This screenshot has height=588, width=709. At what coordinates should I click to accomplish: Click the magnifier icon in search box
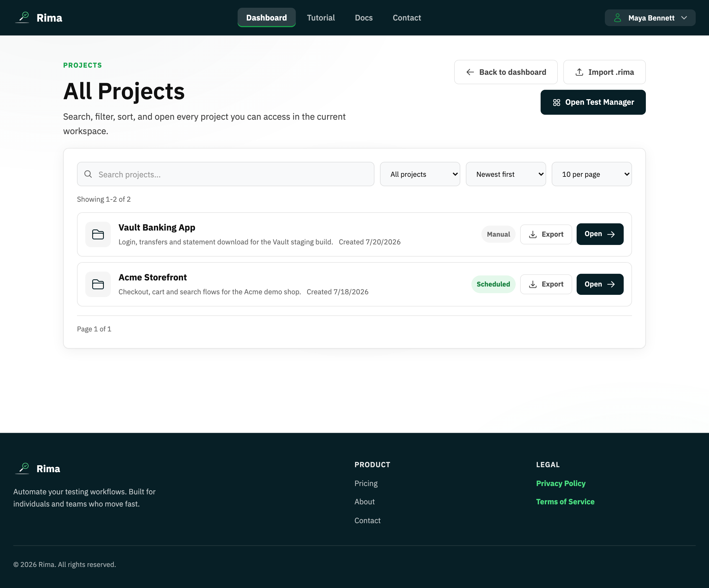click(x=88, y=174)
